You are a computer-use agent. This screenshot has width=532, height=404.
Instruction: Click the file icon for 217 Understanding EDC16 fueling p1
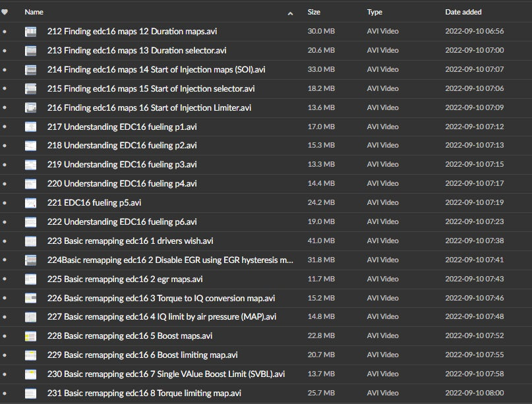pyautogui.click(x=31, y=127)
